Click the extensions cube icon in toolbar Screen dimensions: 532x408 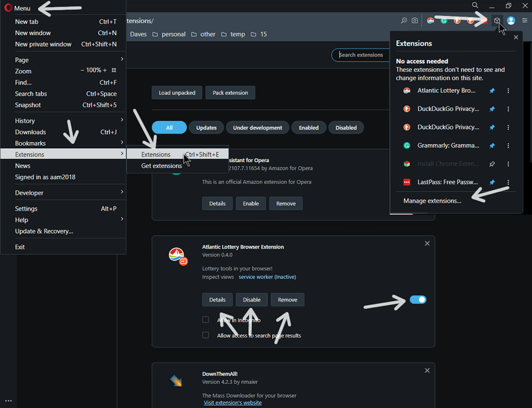(x=497, y=21)
